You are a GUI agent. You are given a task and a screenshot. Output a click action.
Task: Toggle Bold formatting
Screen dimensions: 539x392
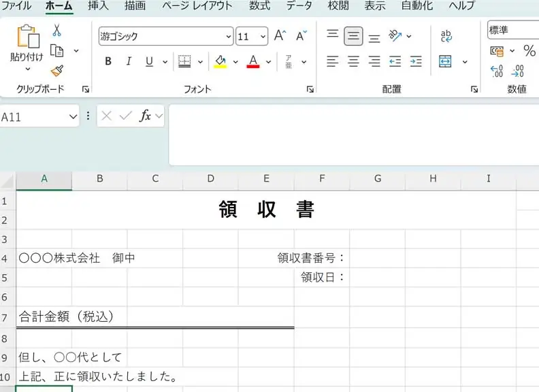click(x=108, y=61)
